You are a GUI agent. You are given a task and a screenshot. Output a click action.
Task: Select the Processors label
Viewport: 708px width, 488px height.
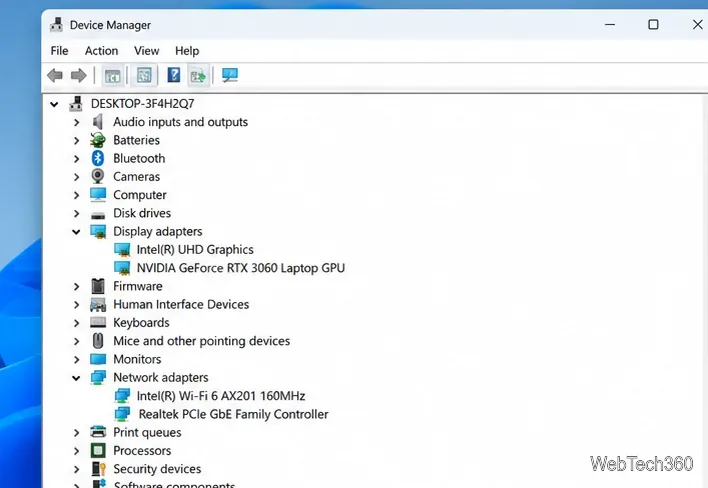(x=142, y=451)
